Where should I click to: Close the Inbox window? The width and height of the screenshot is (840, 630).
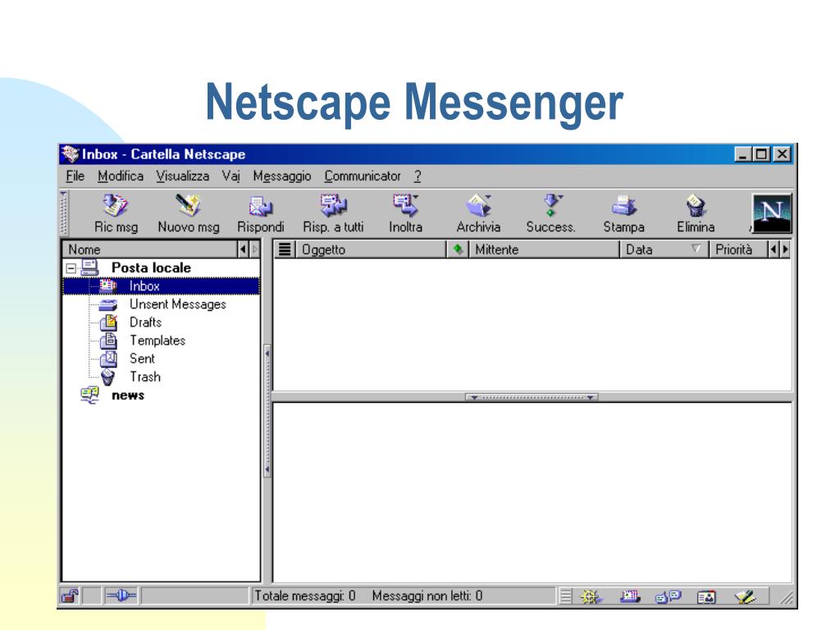[782, 154]
